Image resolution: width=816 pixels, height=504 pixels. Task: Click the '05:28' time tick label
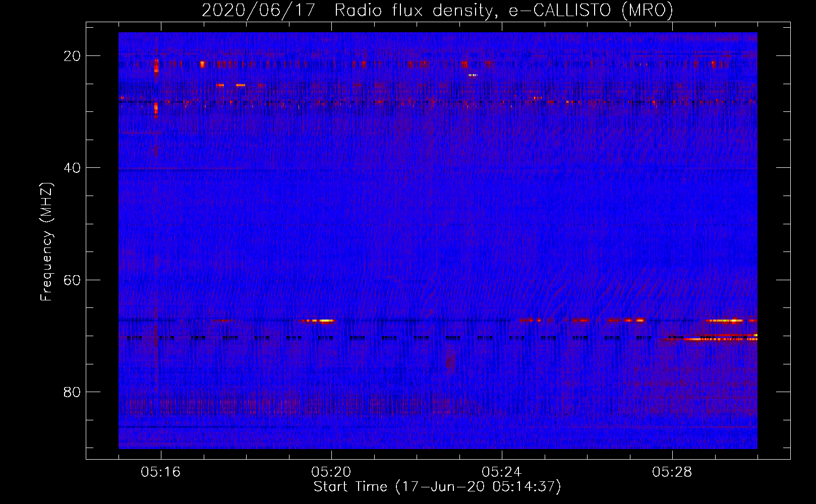point(672,472)
